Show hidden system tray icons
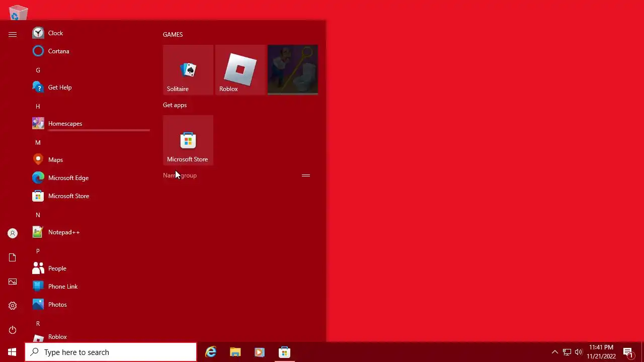The image size is (644, 362). click(555, 352)
